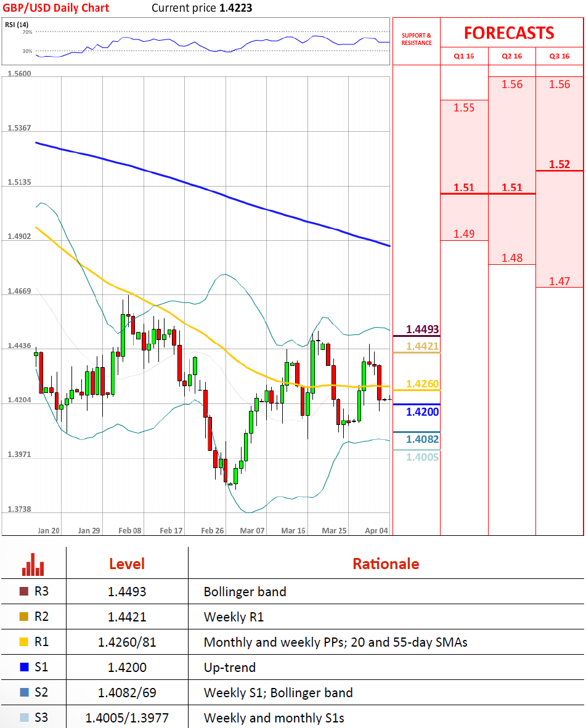This screenshot has height=728, width=586.
Task: Click the Weekly R1 rationale text
Action: point(234,617)
